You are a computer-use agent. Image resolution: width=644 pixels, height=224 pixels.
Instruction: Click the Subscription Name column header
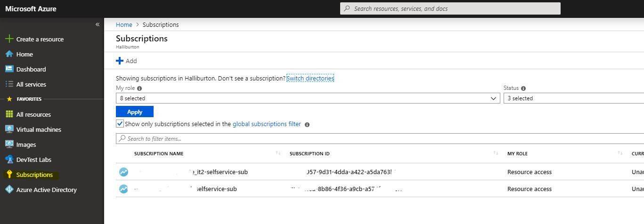click(159, 153)
